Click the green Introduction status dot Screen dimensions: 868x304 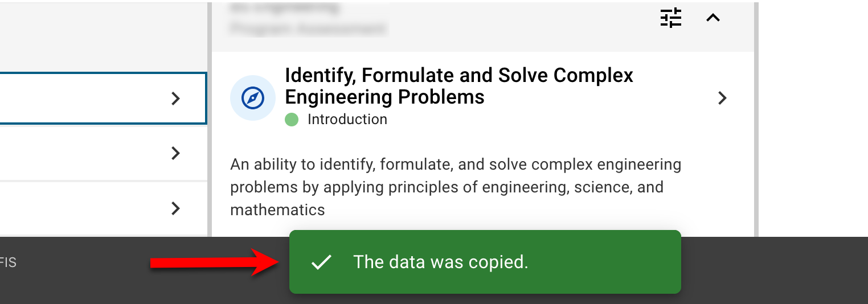click(x=292, y=120)
